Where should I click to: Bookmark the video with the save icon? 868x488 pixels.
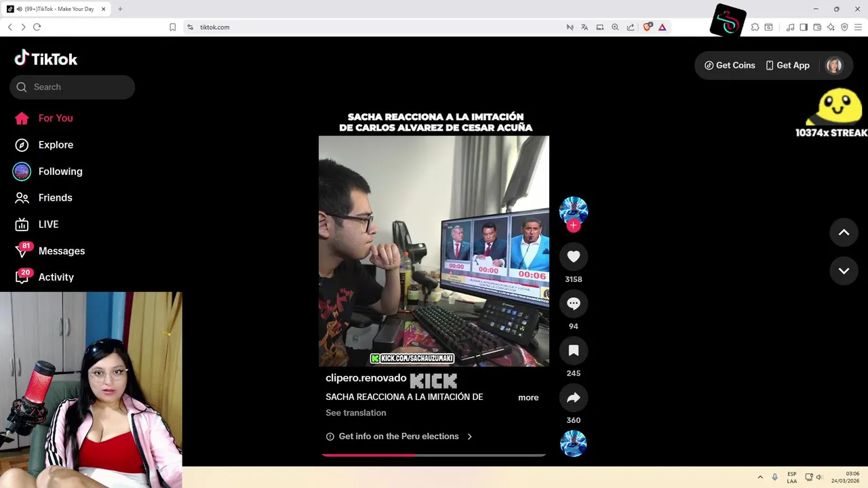click(574, 350)
